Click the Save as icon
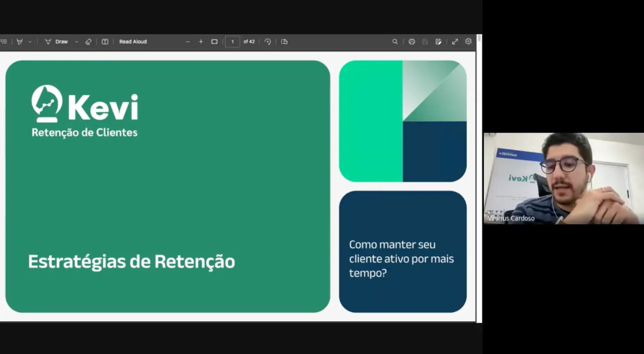 point(438,42)
